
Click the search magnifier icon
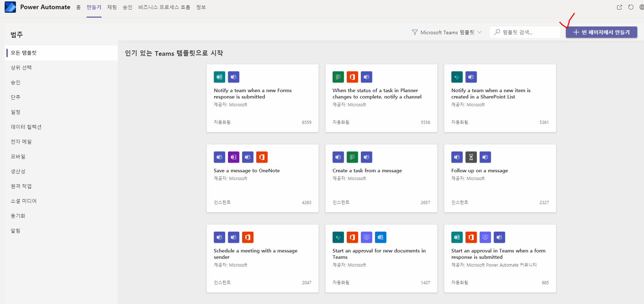[x=497, y=32]
